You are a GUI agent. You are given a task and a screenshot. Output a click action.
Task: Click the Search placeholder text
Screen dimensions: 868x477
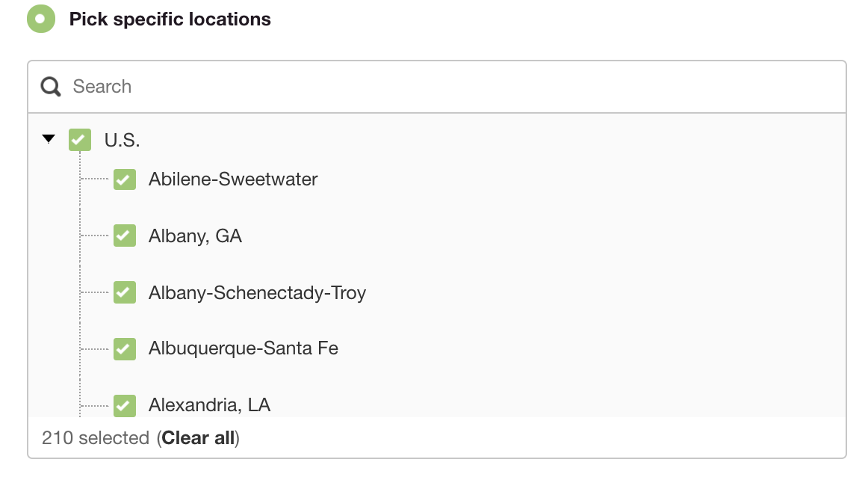pos(102,87)
